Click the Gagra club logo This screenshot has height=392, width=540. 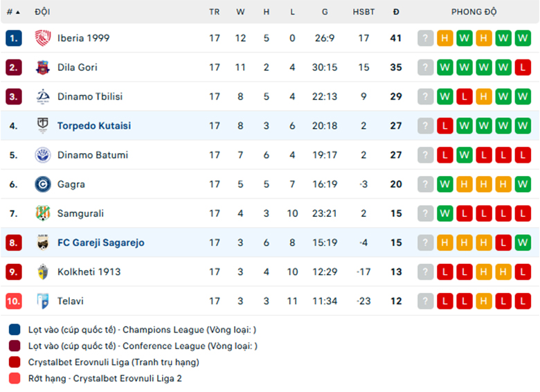pyautogui.click(x=43, y=184)
